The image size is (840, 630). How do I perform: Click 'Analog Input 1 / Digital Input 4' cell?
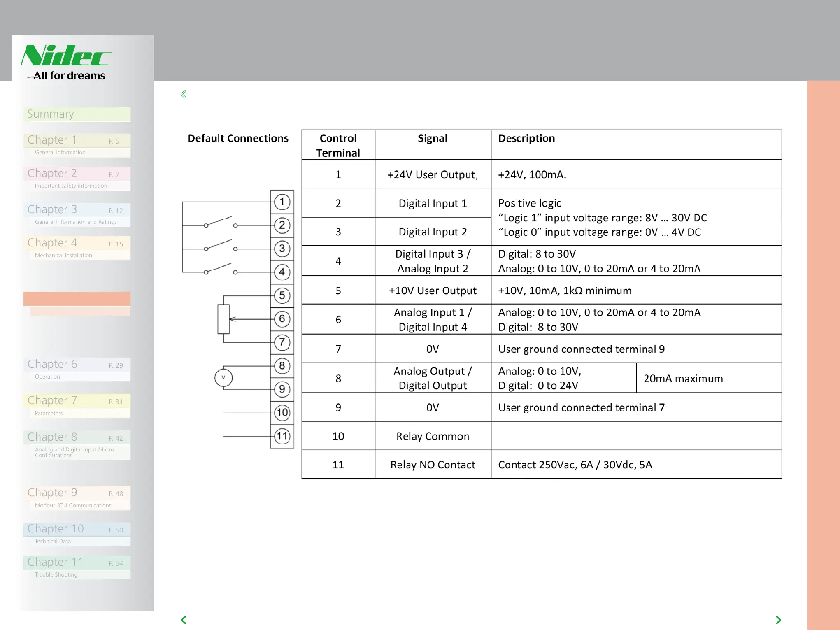tap(433, 320)
